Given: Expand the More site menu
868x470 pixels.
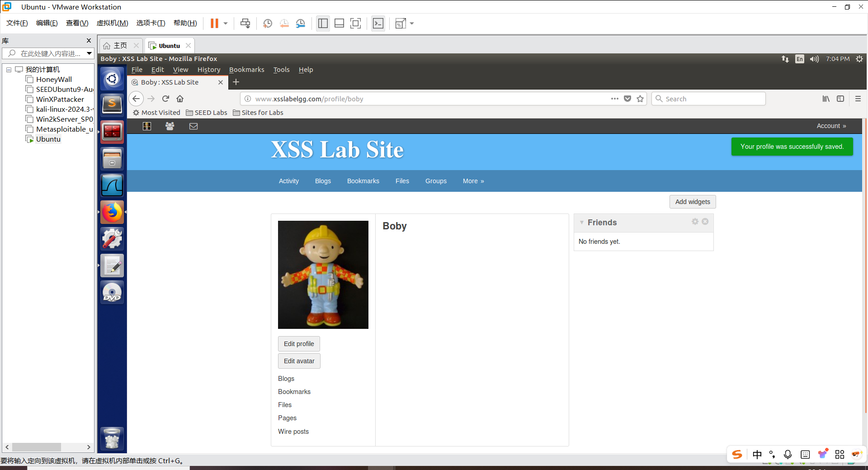Looking at the screenshot, I should [473, 181].
